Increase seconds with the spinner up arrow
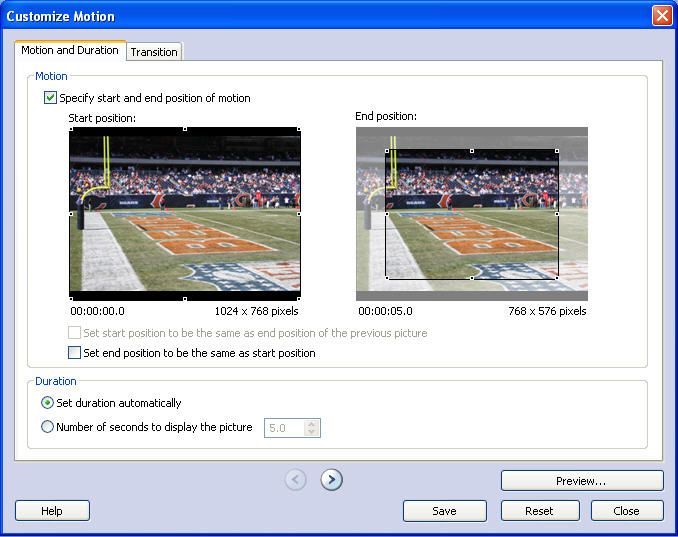The width and height of the screenshot is (678, 537). (x=311, y=424)
